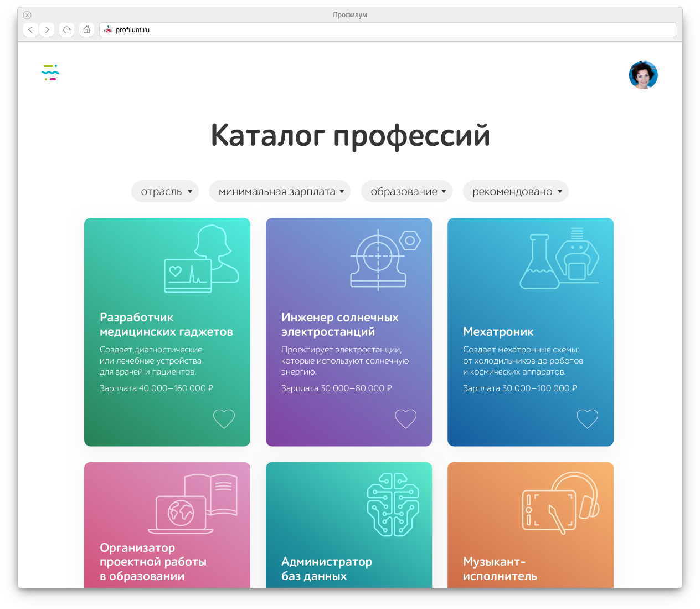This screenshot has width=700, height=609.
Task: Like the Мехатроник profession card
Action: [587, 418]
